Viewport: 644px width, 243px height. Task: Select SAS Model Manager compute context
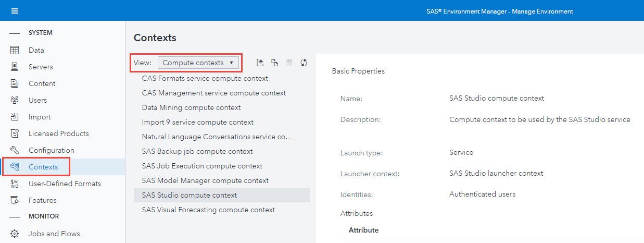[205, 180]
